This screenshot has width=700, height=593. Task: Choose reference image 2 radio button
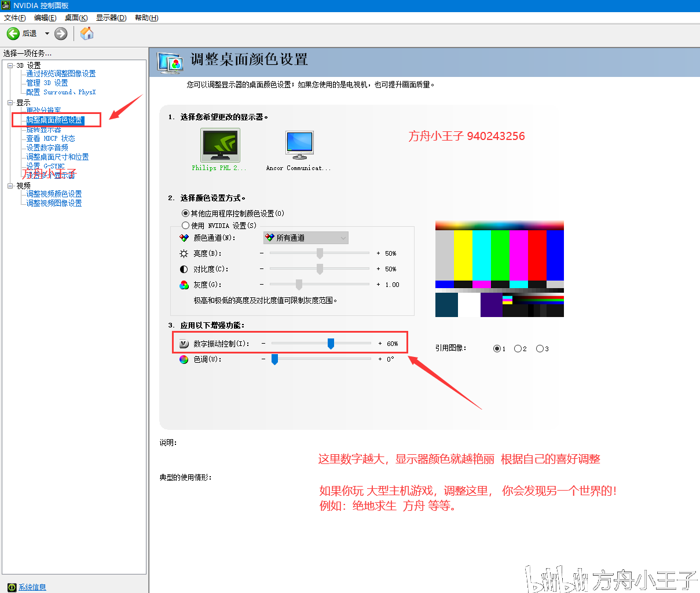pos(518,348)
